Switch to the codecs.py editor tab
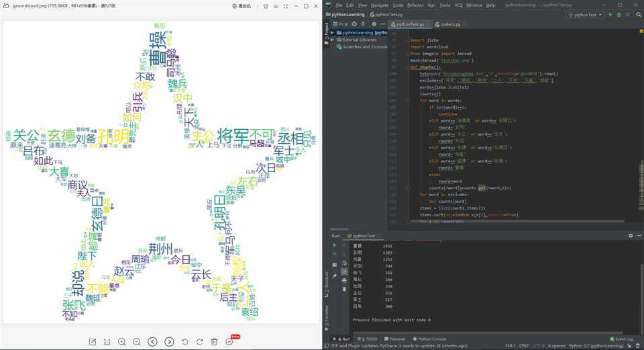Screen dimensions: 644x350 click(x=449, y=24)
